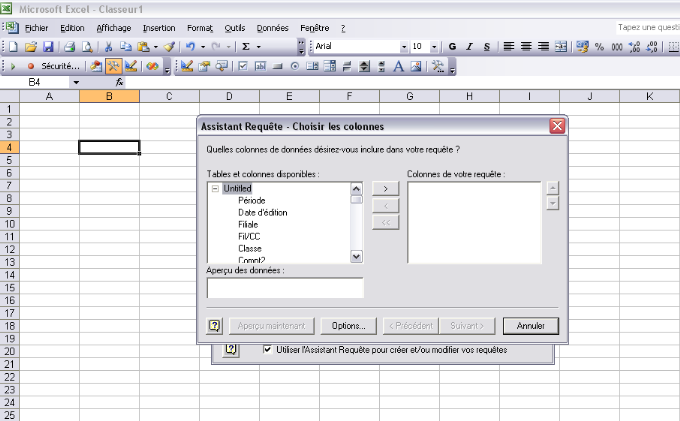This screenshot has width=680, height=421.
Task: Click the Annuler button
Action: tap(530, 325)
